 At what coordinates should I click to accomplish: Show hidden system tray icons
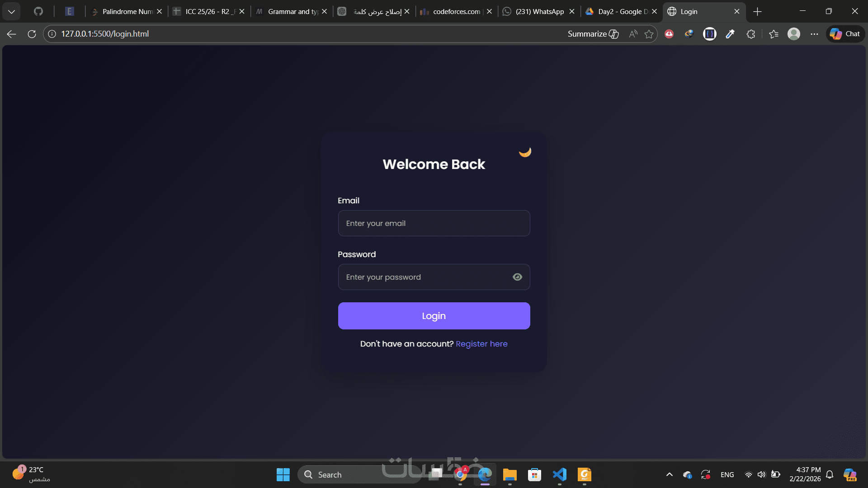coord(670,474)
